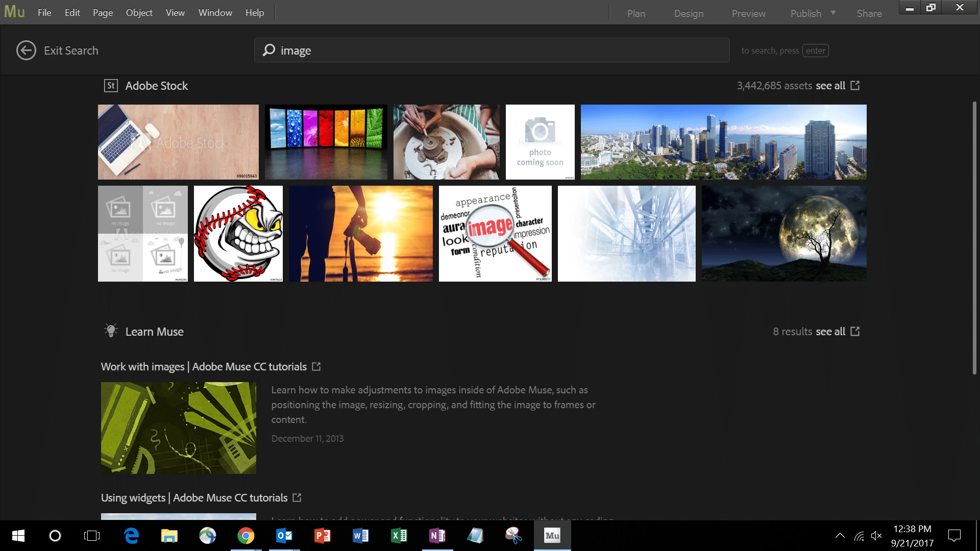Open the Snipping Tool from taskbar
The image size is (980, 551).
513,536
